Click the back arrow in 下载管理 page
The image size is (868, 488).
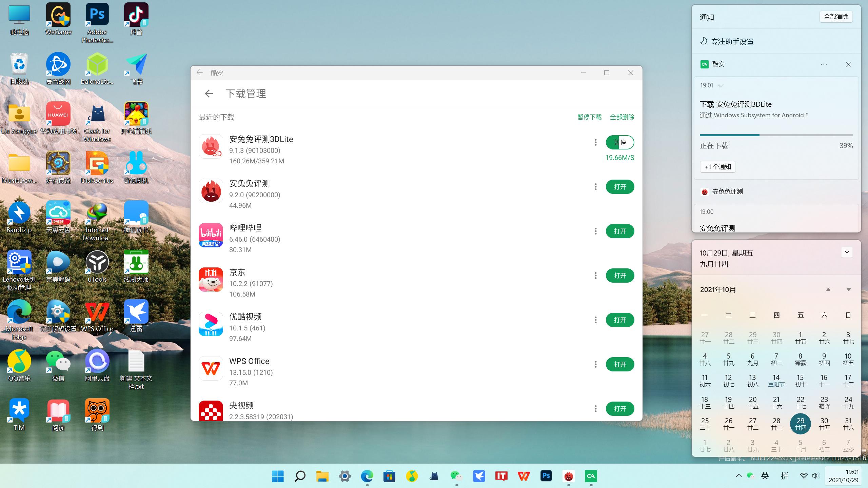coord(209,94)
